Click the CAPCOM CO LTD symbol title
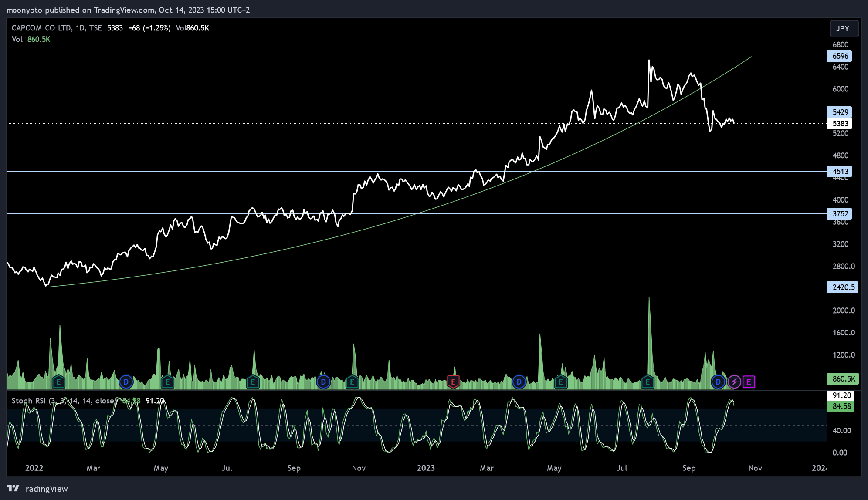The image size is (868, 500). tap(57, 28)
